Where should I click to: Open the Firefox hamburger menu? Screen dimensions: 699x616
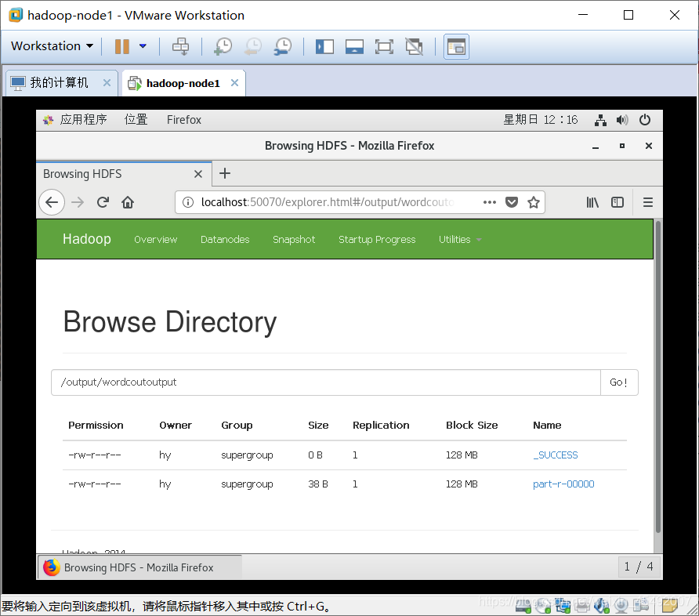tap(648, 202)
